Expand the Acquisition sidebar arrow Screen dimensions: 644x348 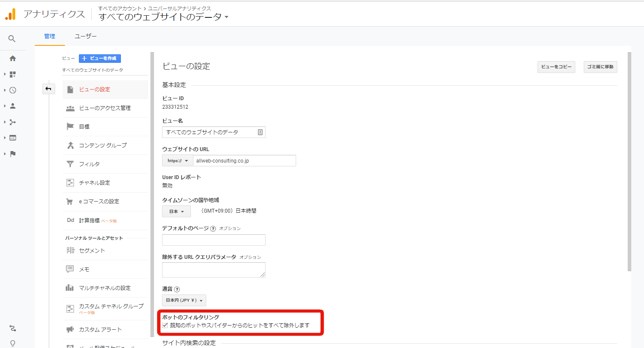(x=5, y=122)
